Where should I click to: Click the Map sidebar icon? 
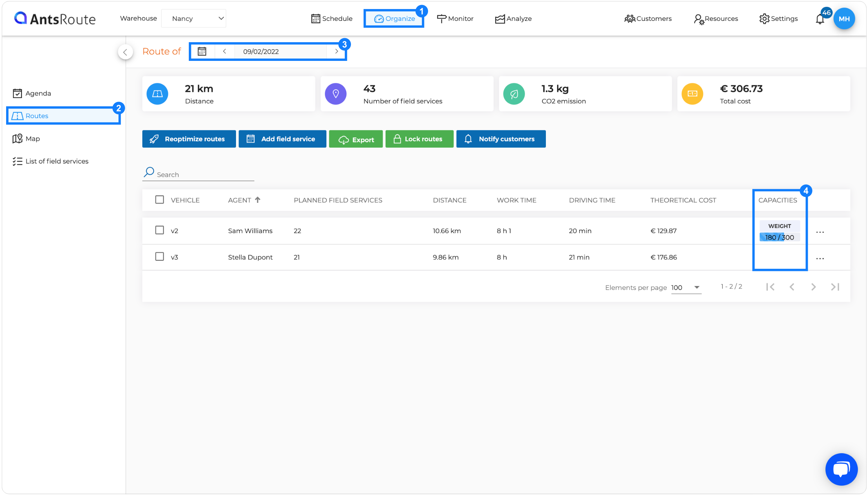pos(17,139)
